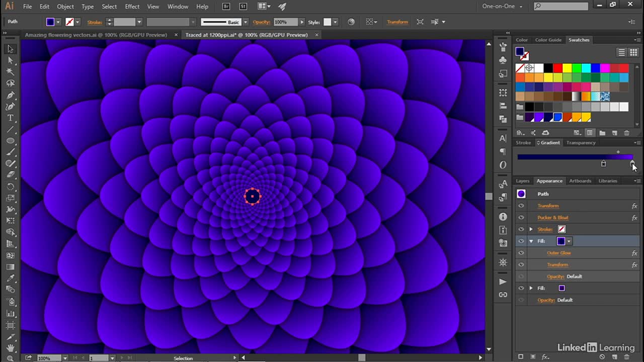
Task: Select the Ellipse tool
Action: pos(10,141)
